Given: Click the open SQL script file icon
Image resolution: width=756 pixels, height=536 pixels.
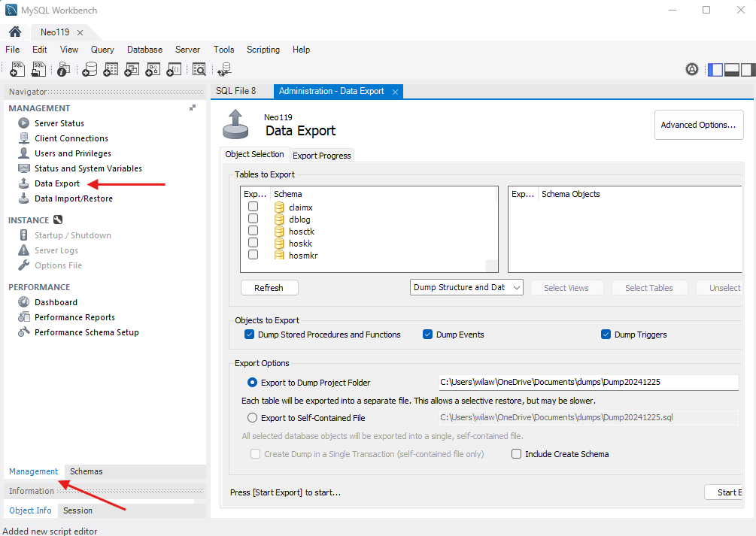Looking at the screenshot, I should pyautogui.click(x=38, y=70).
